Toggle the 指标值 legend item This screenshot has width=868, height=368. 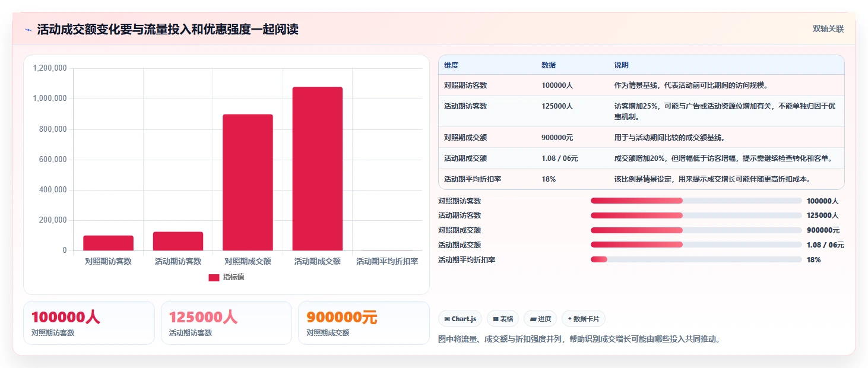point(226,278)
